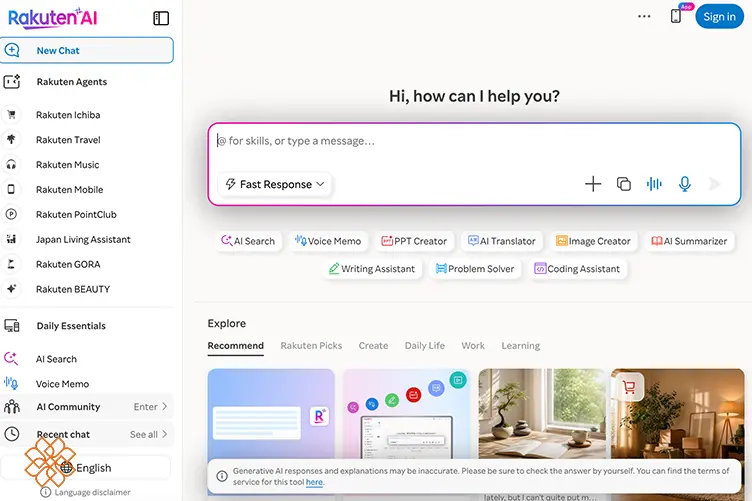Click the 'Rakuten Ichiba' sidebar label

[x=68, y=115]
